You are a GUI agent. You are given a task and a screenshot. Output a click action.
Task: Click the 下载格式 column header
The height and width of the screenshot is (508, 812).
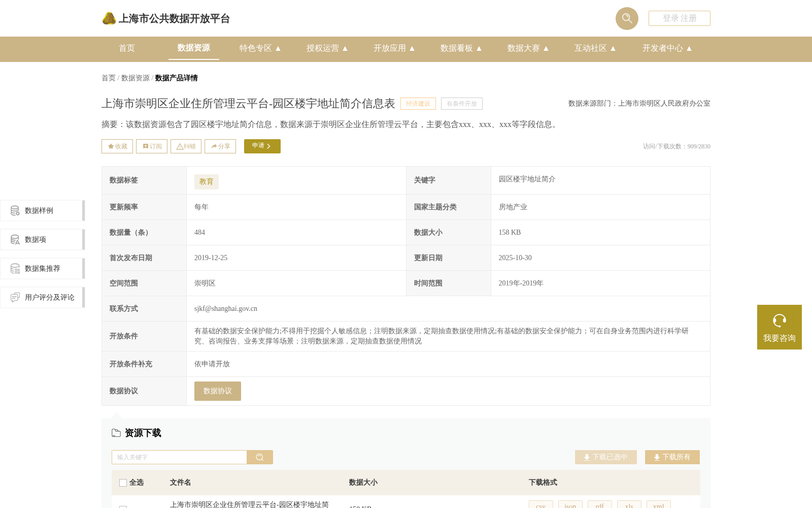(543, 483)
